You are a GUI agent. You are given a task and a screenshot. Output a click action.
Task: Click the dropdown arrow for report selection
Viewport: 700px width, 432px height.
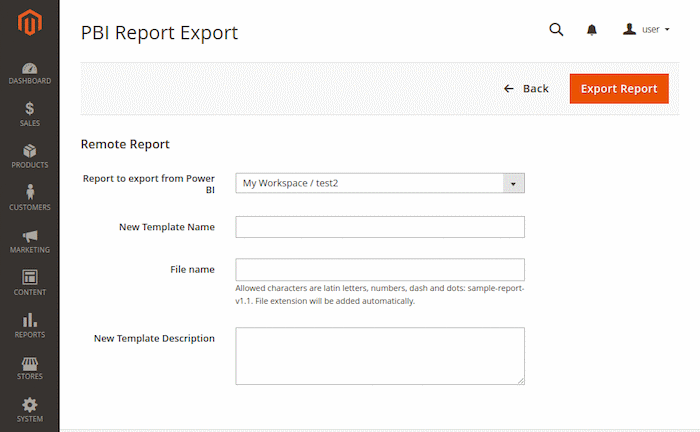point(513,183)
